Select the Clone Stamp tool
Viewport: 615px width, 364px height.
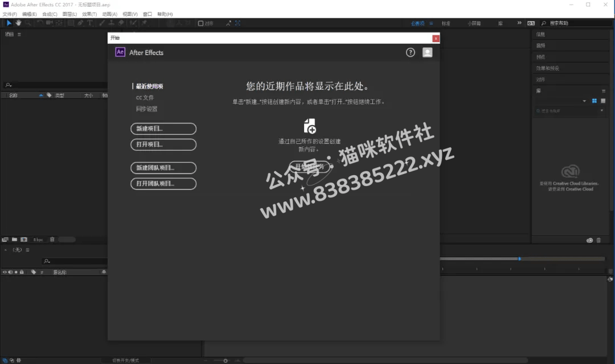112,23
